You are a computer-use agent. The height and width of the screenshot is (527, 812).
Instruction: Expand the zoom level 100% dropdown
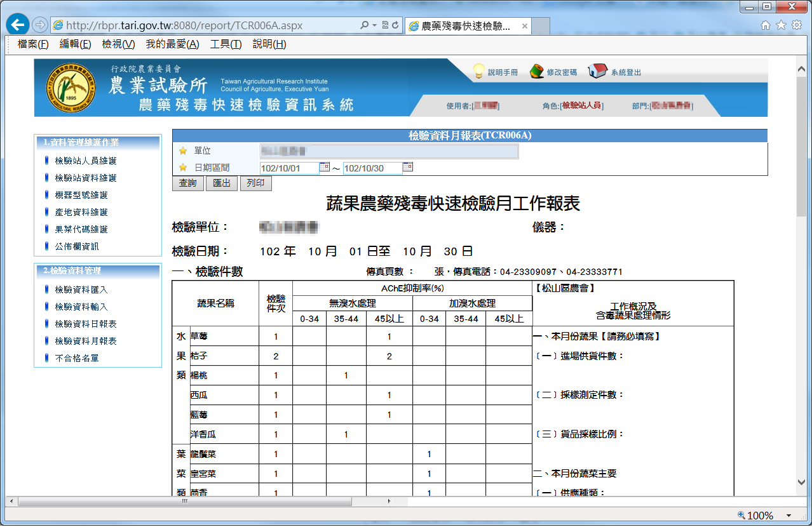point(789,516)
